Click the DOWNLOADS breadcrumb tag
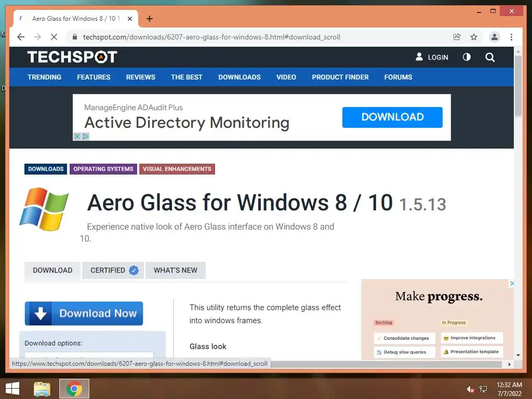Screen dimensions: 532x399 tap(46, 169)
